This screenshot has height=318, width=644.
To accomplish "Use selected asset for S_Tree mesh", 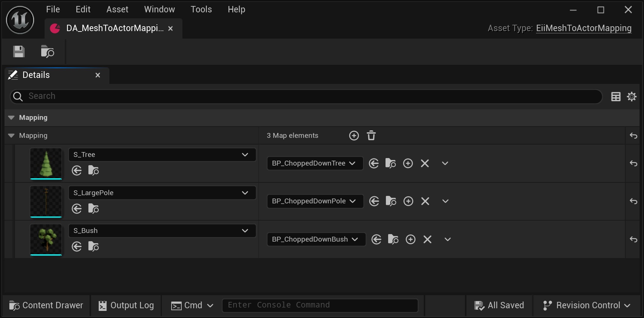I will click(x=77, y=171).
